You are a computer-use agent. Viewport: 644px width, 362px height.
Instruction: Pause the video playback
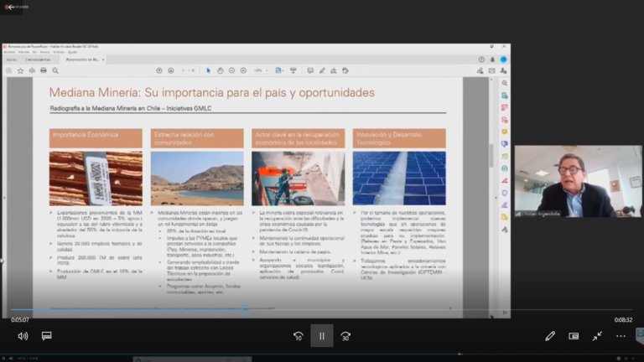[x=321, y=336]
